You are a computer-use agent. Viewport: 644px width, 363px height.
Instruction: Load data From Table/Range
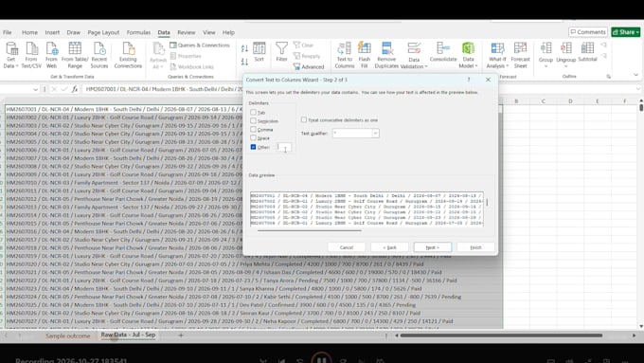(x=75, y=55)
